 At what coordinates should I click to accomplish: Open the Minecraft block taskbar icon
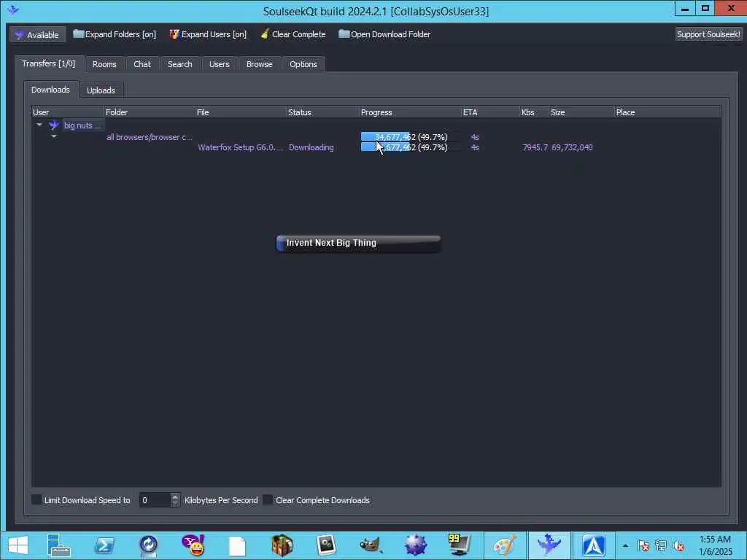282,545
